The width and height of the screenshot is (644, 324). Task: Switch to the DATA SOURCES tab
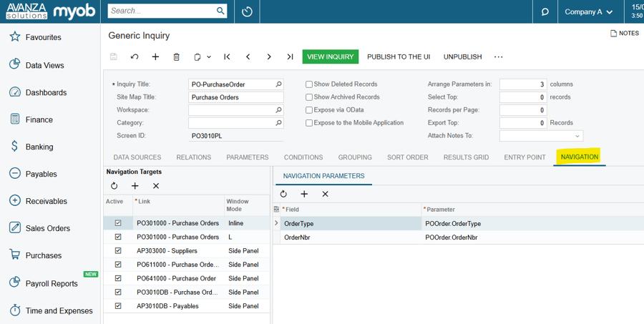[x=137, y=157]
